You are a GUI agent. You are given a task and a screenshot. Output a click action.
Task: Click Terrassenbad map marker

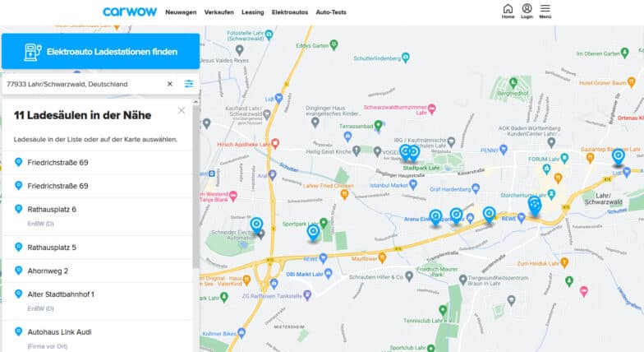(378, 125)
